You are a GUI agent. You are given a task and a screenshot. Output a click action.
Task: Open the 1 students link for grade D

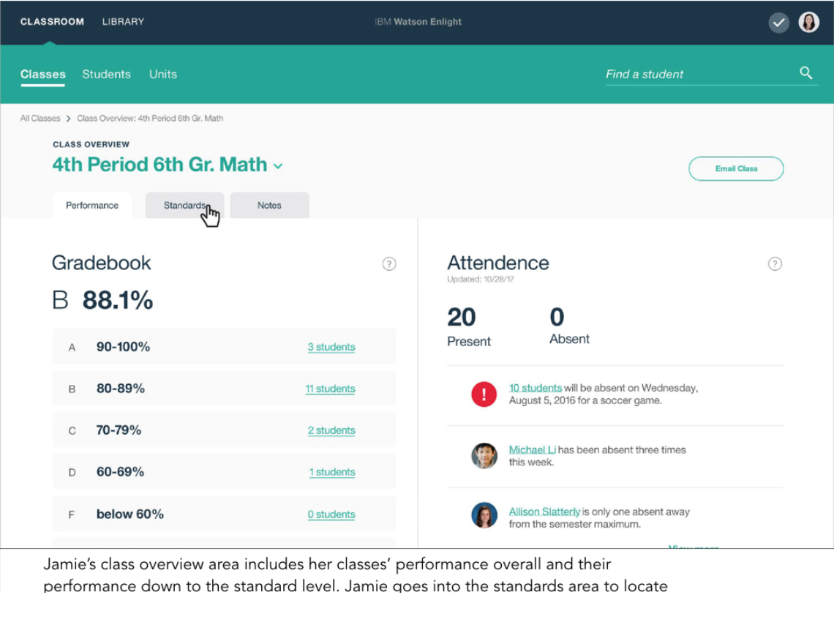[332, 471]
